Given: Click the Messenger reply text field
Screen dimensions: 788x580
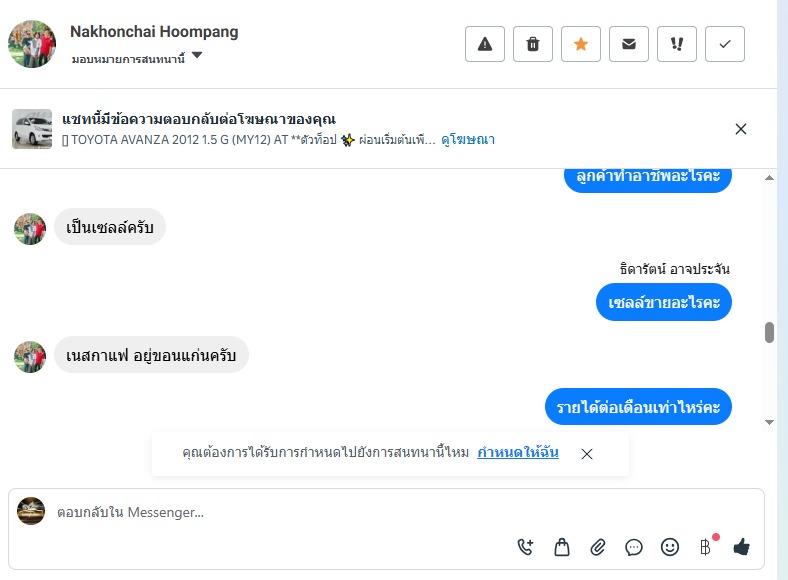Looking at the screenshot, I should click(x=280, y=513).
